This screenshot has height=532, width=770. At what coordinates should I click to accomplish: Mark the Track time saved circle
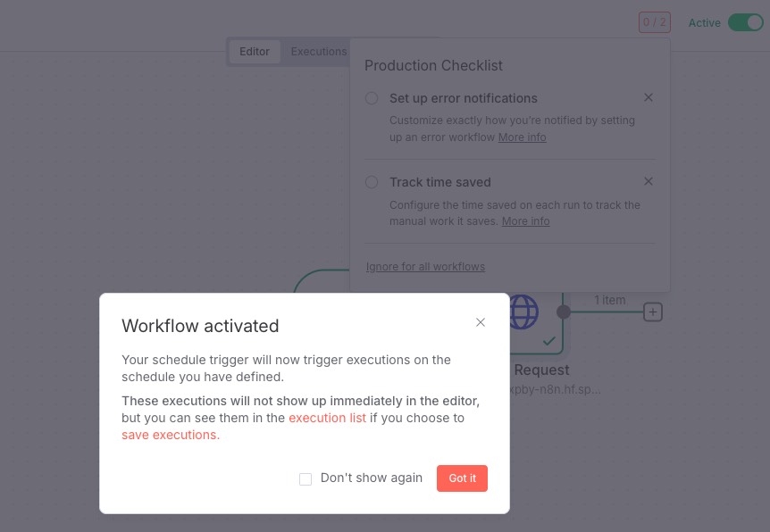[x=372, y=182]
